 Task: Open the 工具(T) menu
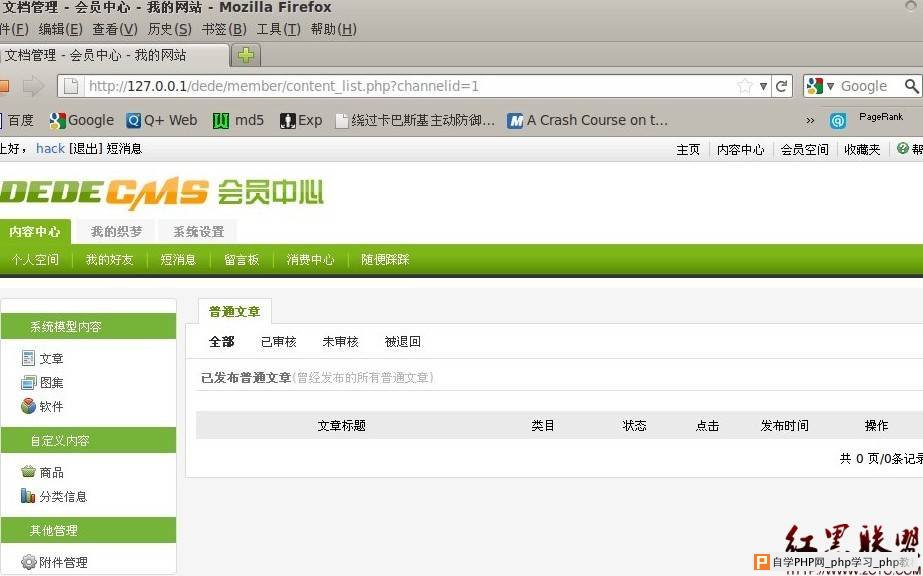pos(278,29)
